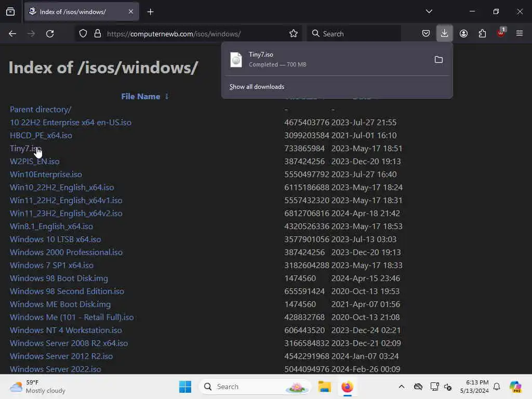
Task: Download Windows Server 2012 R2.iso
Action: pyautogui.click(x=61, y=356)
